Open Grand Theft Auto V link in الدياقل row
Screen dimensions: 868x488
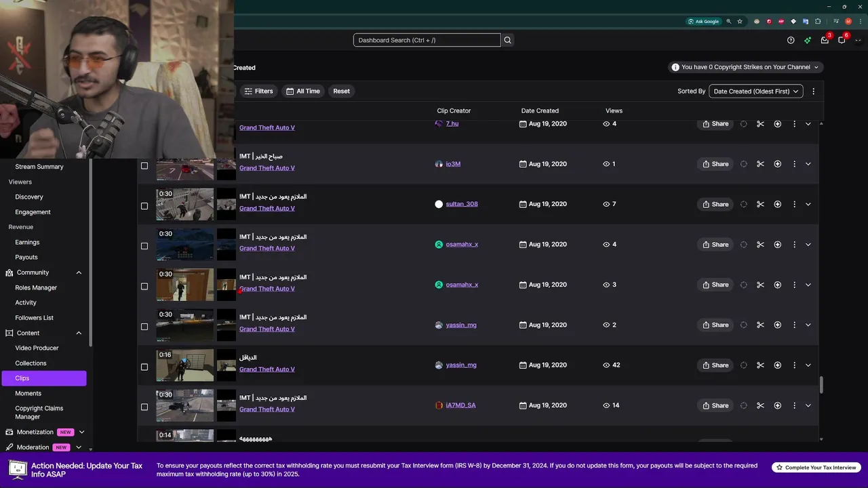(x=267, y=369)
